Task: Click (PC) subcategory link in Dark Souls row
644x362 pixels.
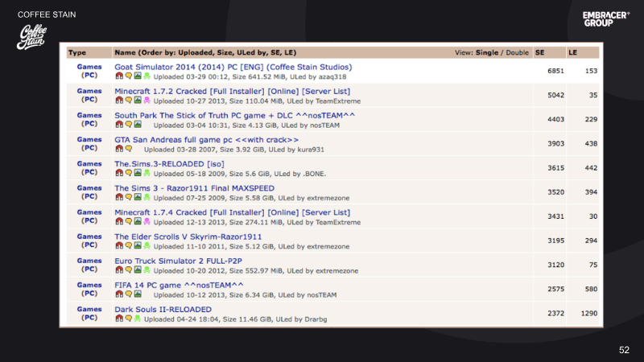Action: pos(89,317)
